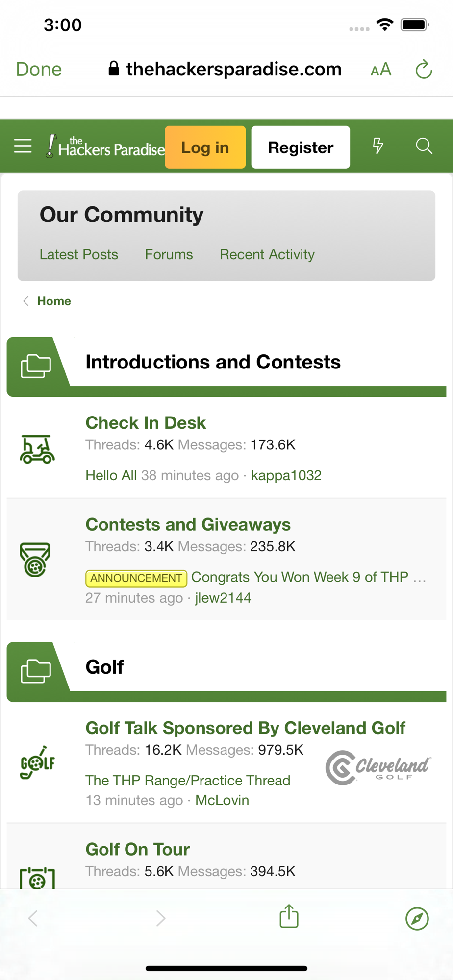Tap the Cleveland Golf sponsor logo
The height and width of the screenshot is (980, 453).
[378, 767]
